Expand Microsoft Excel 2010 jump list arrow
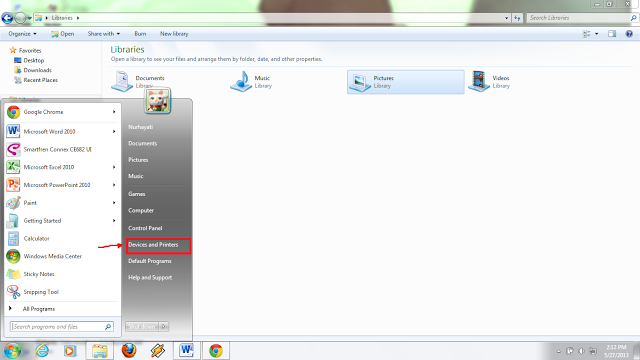Screen dimensions: 640x360 (x=114, y=167)
